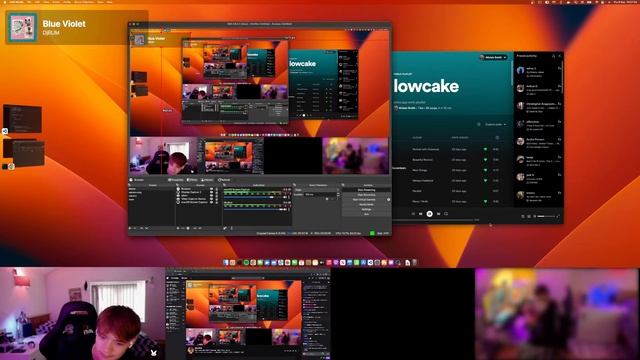Toggle lock on macOS Screen Capture source
Screen dimensions: 640x360
coord(217,202)
